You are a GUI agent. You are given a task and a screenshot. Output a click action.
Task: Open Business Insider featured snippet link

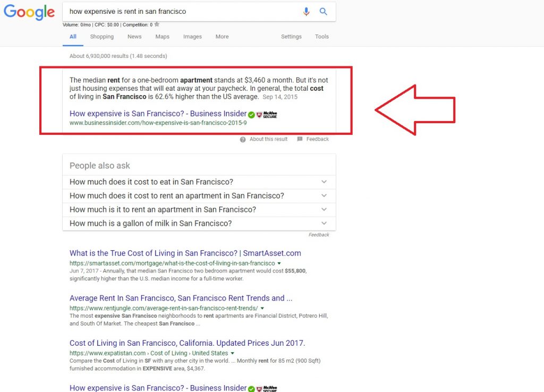pyautogui.click(x=158, y=114)
